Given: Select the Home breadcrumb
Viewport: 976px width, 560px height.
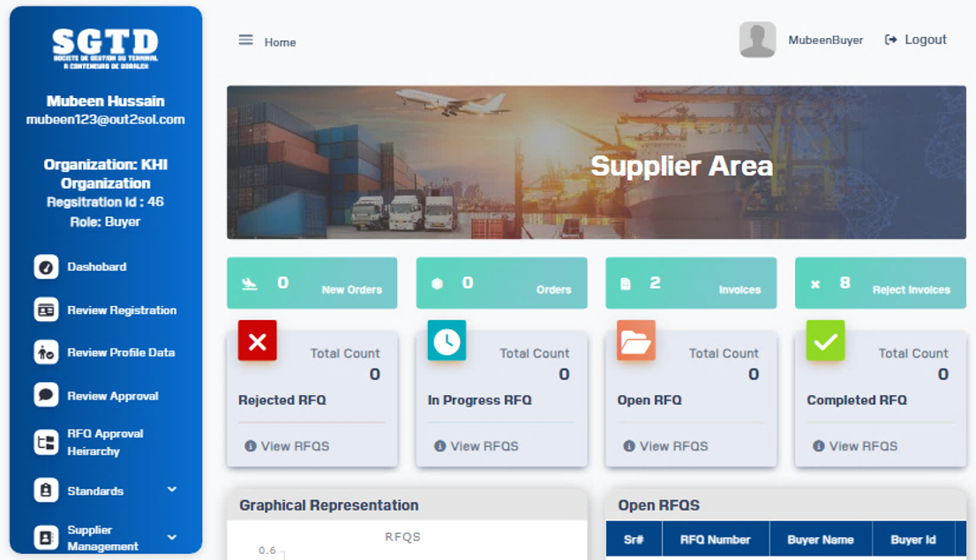Looking at the screenshot, I should [279, 41].
